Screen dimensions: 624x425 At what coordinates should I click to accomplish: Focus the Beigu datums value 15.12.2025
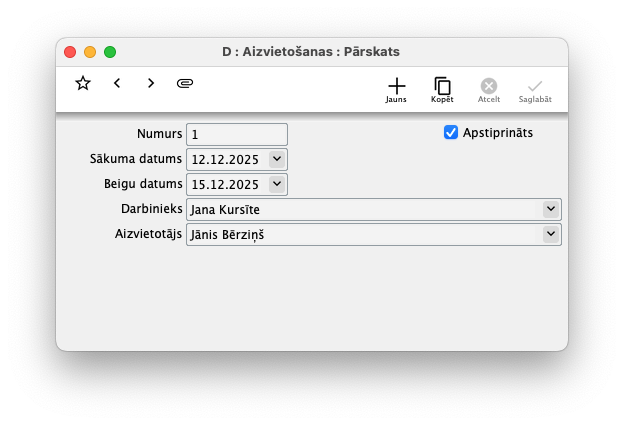(226, 184)
